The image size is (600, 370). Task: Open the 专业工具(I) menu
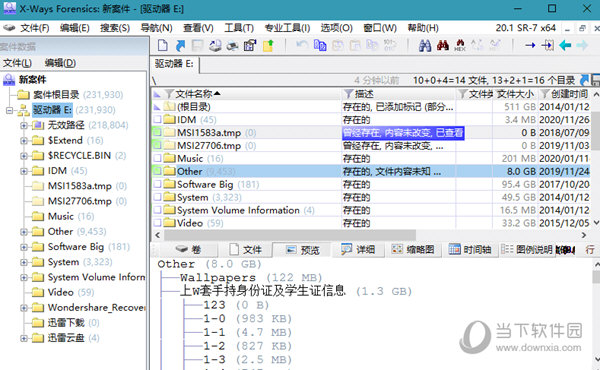point(287,28)
